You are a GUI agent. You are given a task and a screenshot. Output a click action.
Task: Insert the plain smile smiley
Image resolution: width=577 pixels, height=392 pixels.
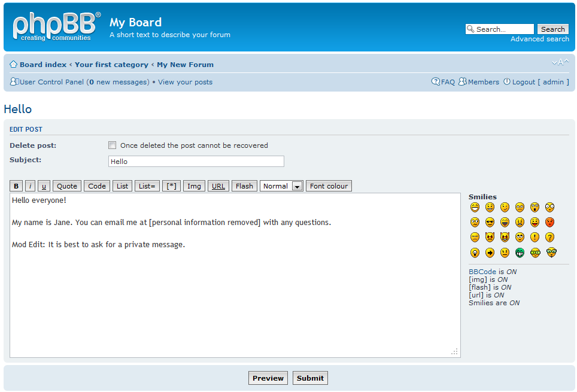[490, 207]
